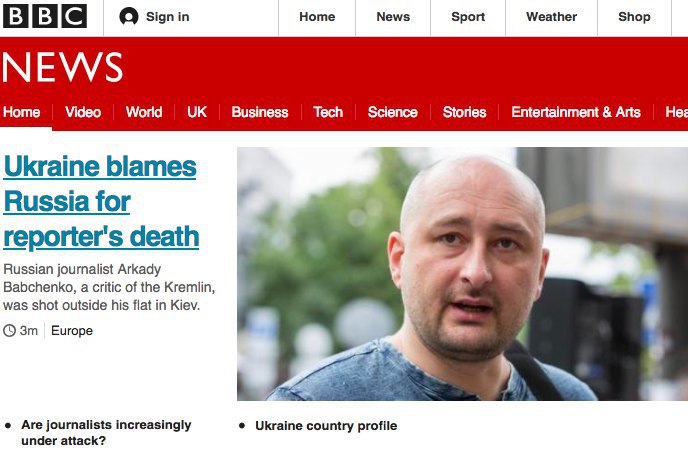The height and width of the screenshot is (453, 688).
Task: Open Sign in link
Action: pos(168,17)
